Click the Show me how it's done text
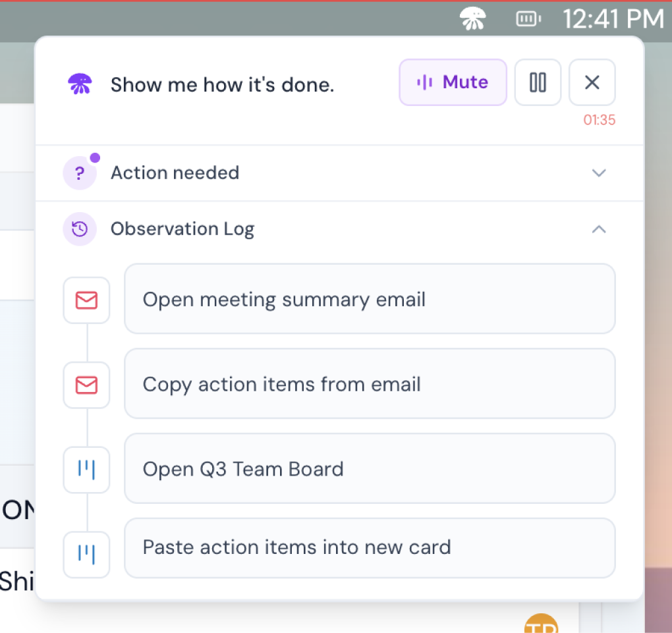The image size is (672, 633). tap(223, 84)
